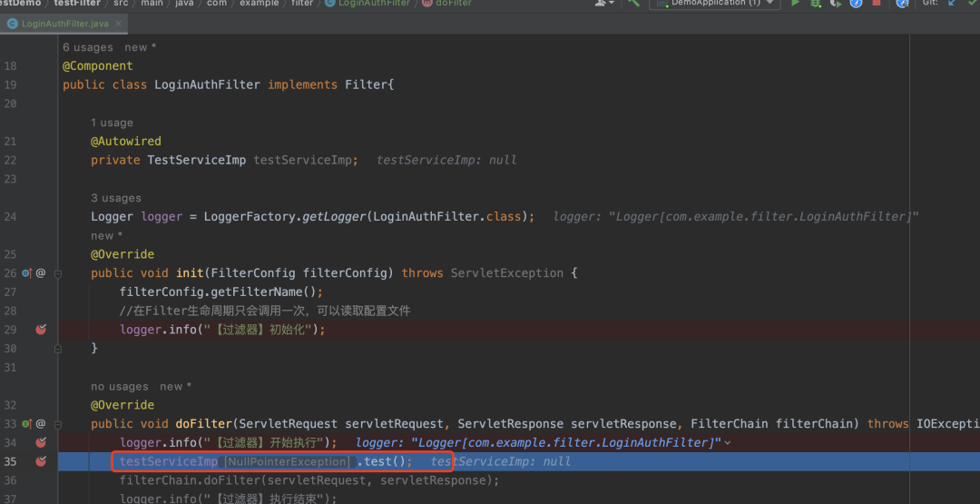Click the @ annotation gutter icon on line 33

[x=41, y=424]
